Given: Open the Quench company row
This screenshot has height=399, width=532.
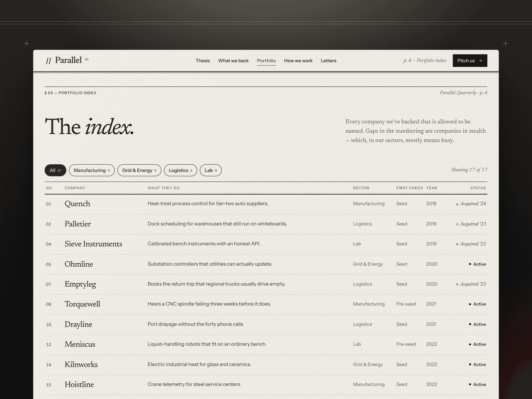Looking at the screenshot, I should (266, 204).
